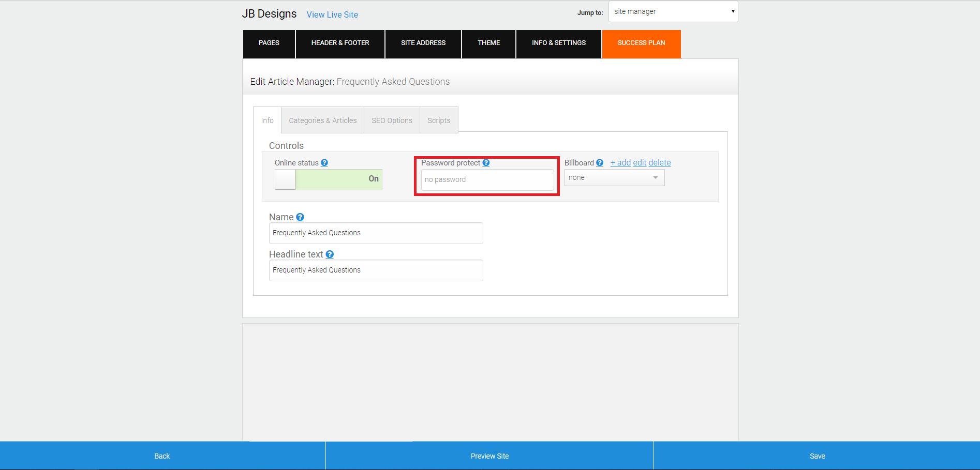This screenshot has height=470, width=980.
Task: Click the + add billboard link
Action: [620, 163]
